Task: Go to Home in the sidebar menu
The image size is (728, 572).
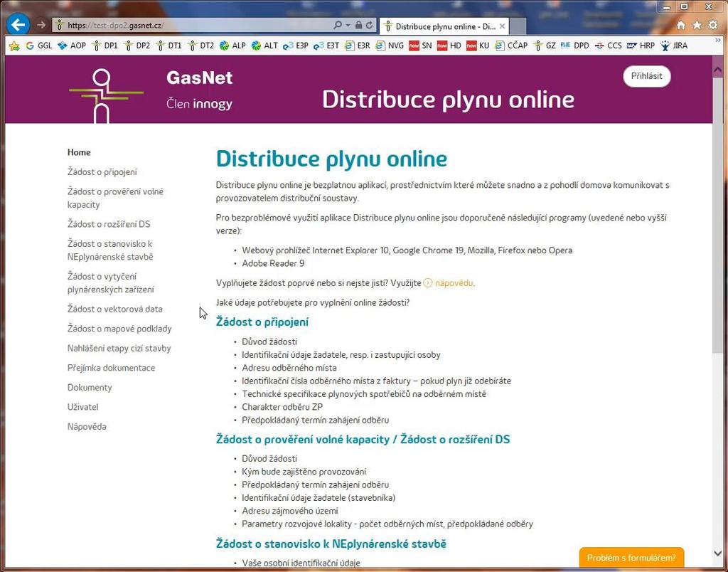Action: click(x=79, y=152)
